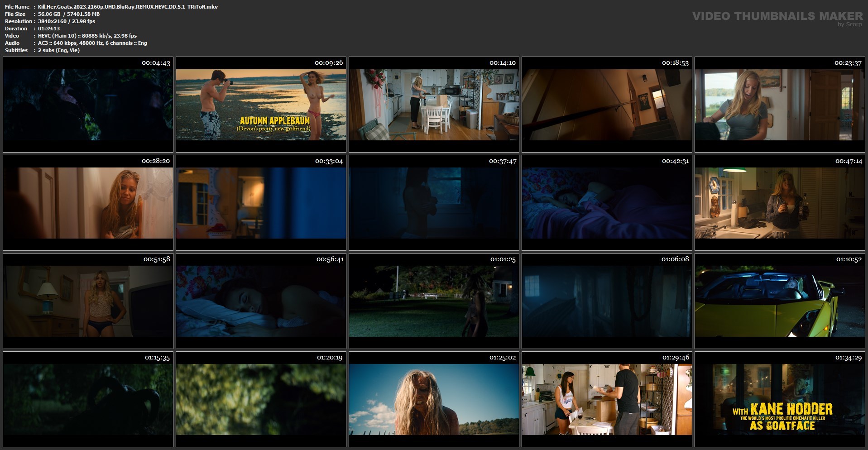Screen dimensions: 868x450
Task: Click the subtitles value 2 subs (Eng, Vie)
Action: click(59, 50)
